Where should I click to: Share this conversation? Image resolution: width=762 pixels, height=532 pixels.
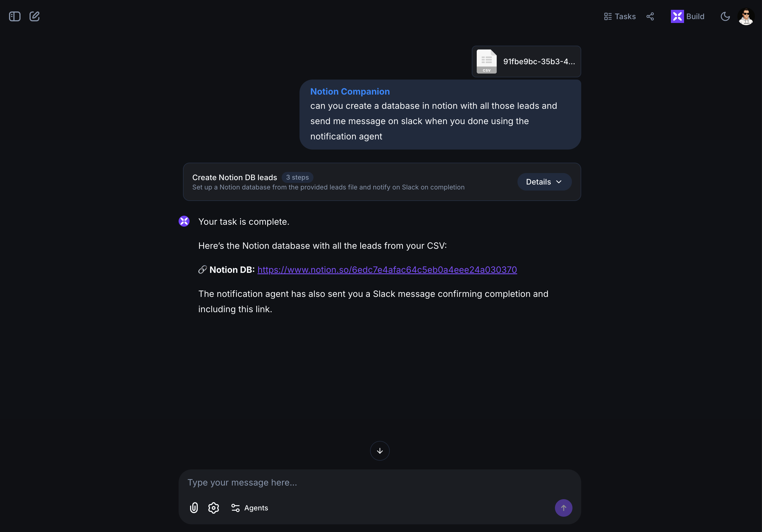coord(650,16)
